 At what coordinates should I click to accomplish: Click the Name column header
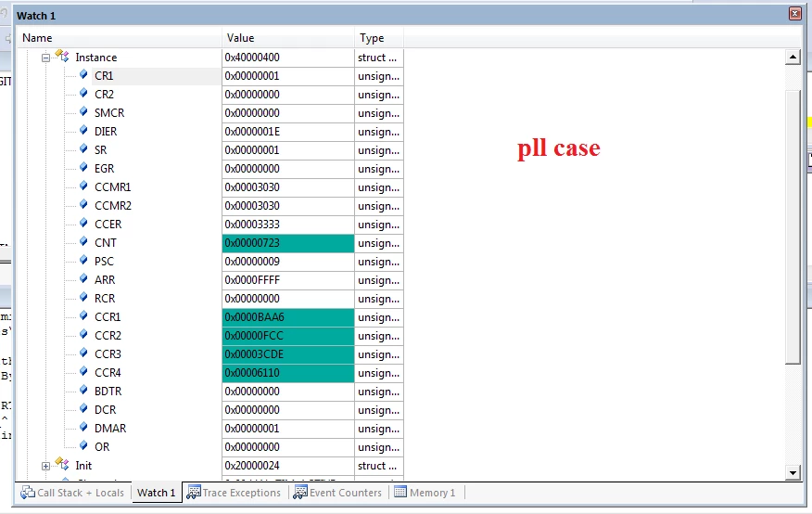119,38
